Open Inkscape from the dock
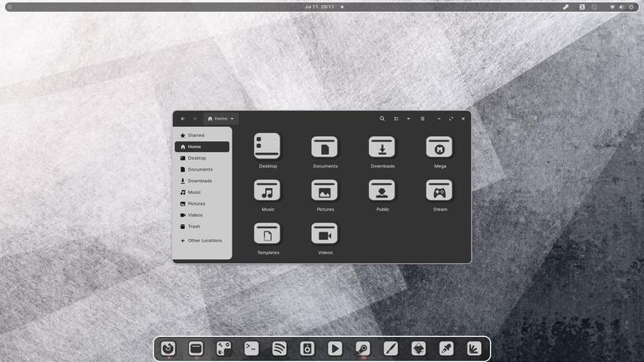 tap(418, 349)
